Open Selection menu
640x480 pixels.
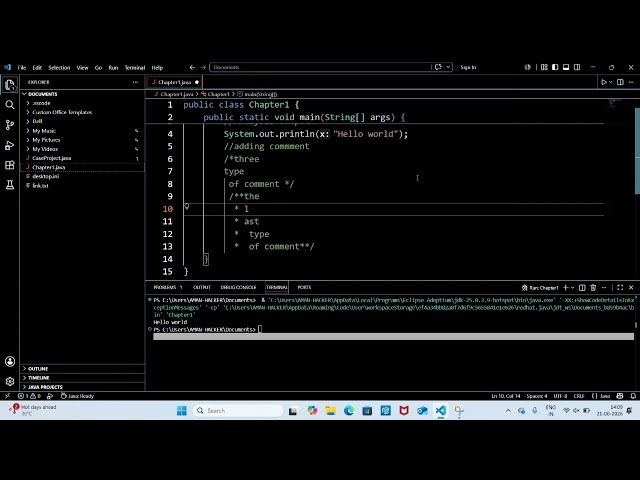(x=59, y=68)
